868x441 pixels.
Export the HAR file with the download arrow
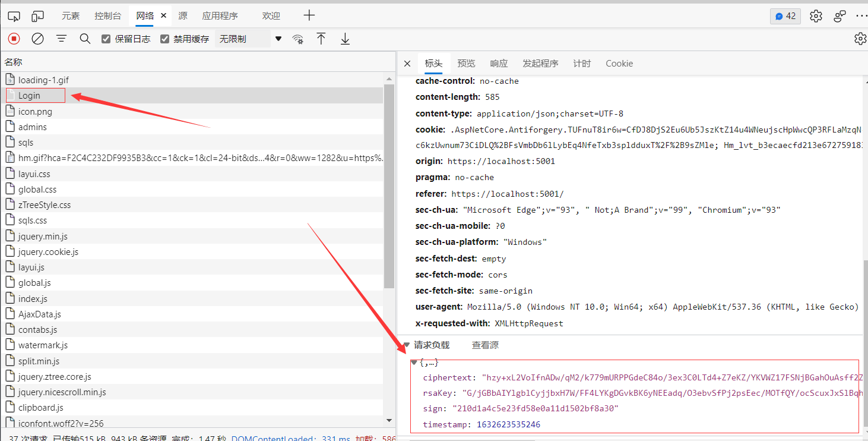click(345, 39)
